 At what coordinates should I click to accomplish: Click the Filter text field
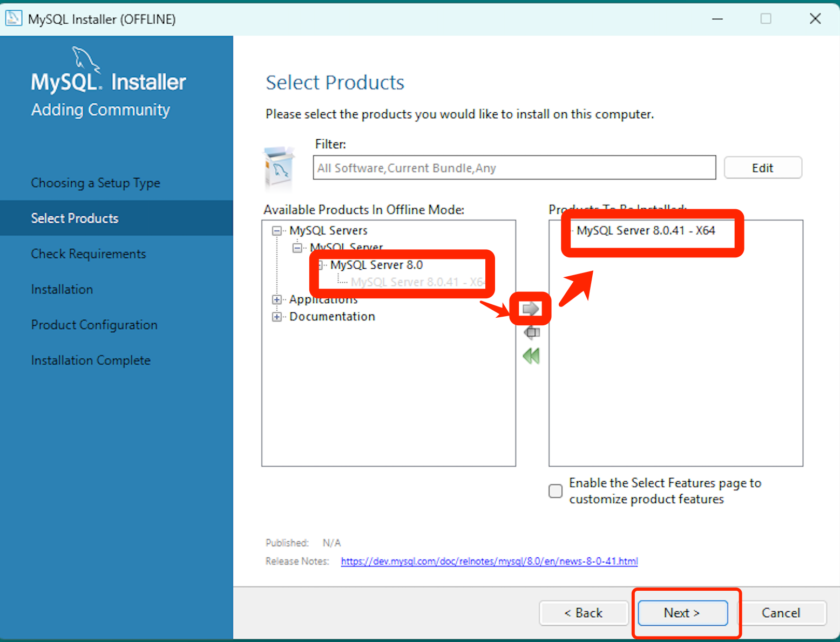pyautogui.click(x=514, y=168)
